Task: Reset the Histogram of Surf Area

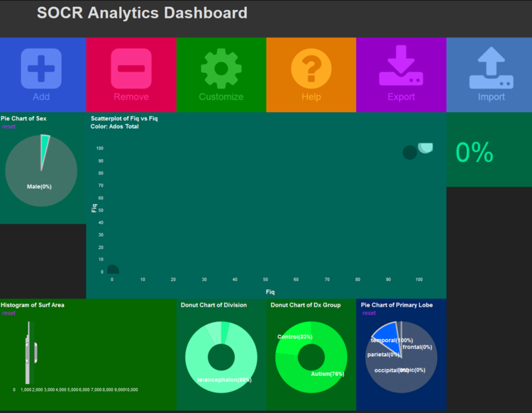Action: (x=9, y=313)
